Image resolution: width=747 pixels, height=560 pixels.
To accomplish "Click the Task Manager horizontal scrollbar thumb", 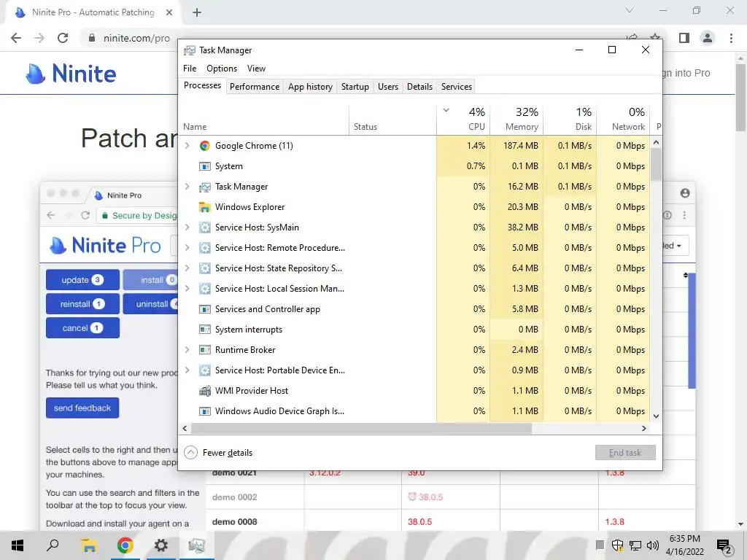I will pyautogui.click(x=361, y=429).
